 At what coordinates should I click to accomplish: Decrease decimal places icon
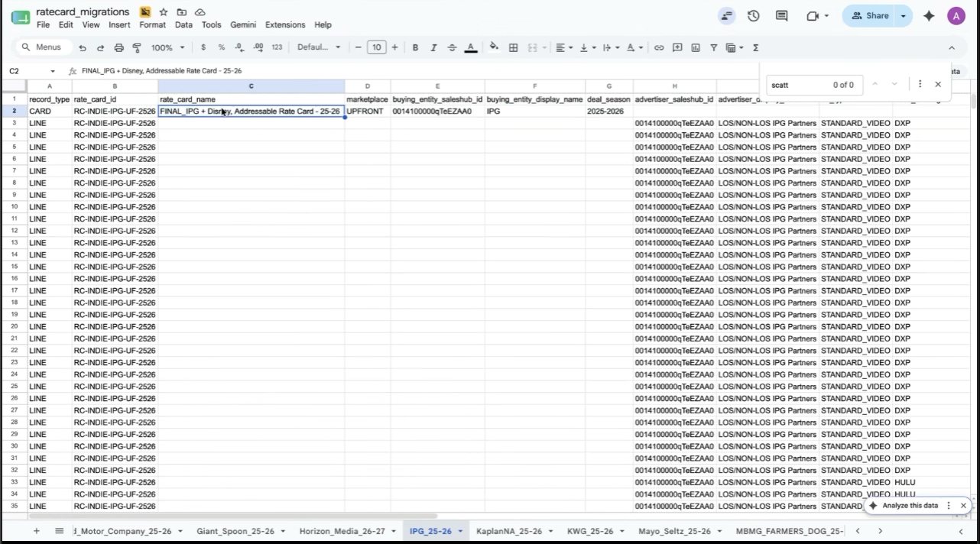coord(239,47)
